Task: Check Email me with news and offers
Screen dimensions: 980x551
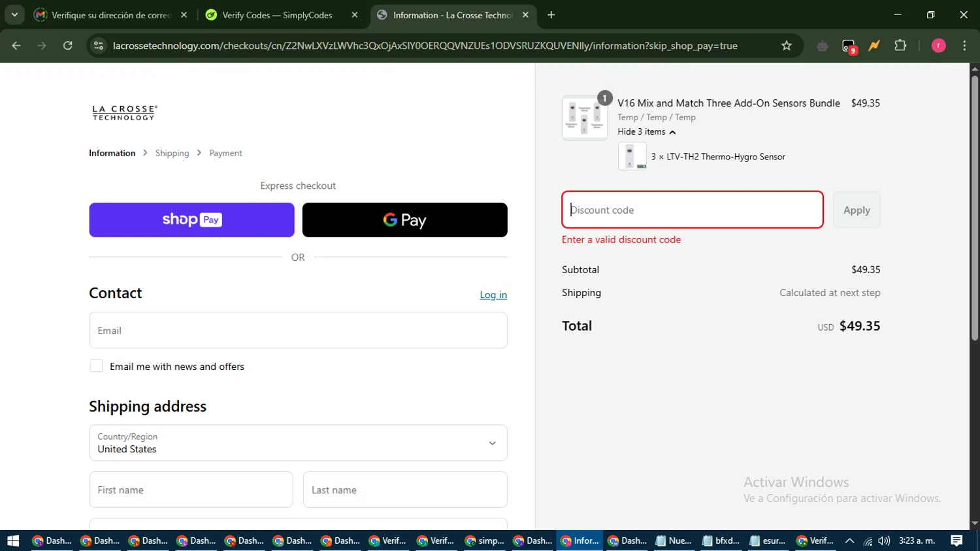Action: tap(97, 366)
